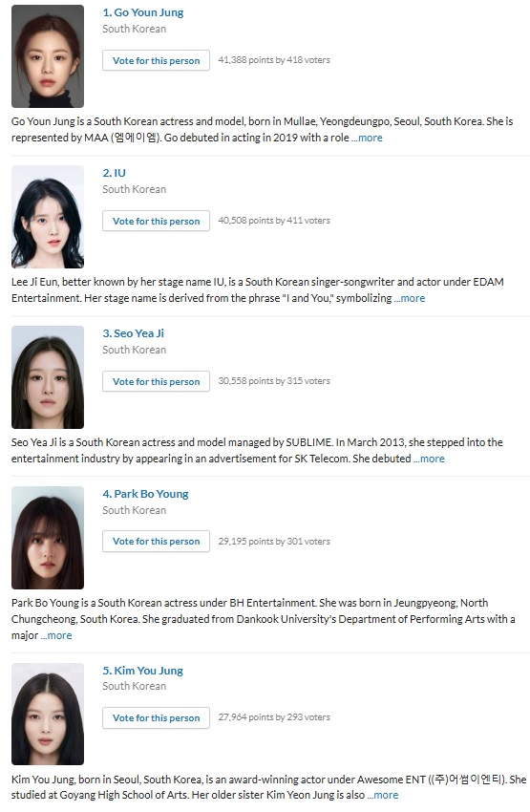This screenshot has height=812, width=530.
Task: Click Kim You Jung's portrait thumbnail
Action: [x=48, y=714]
